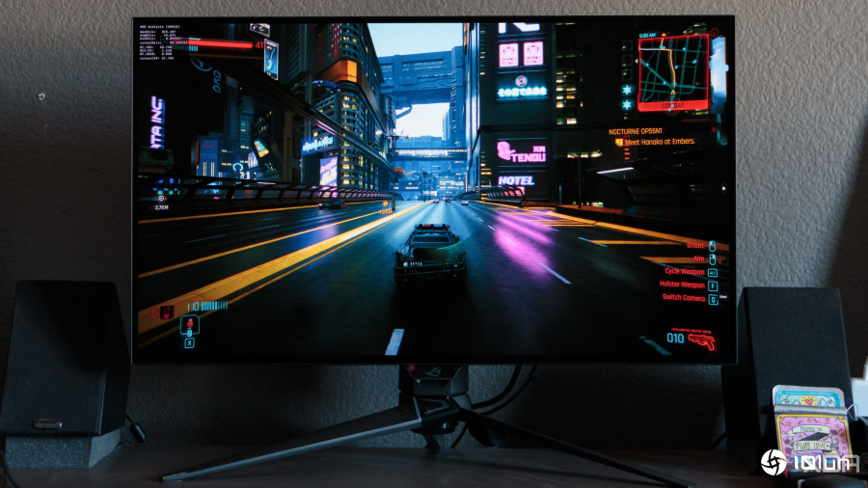The height and width of the screenshot is (488, 868).
Task: Click the 2.7KM distance marker
Action: click(162, 207)
